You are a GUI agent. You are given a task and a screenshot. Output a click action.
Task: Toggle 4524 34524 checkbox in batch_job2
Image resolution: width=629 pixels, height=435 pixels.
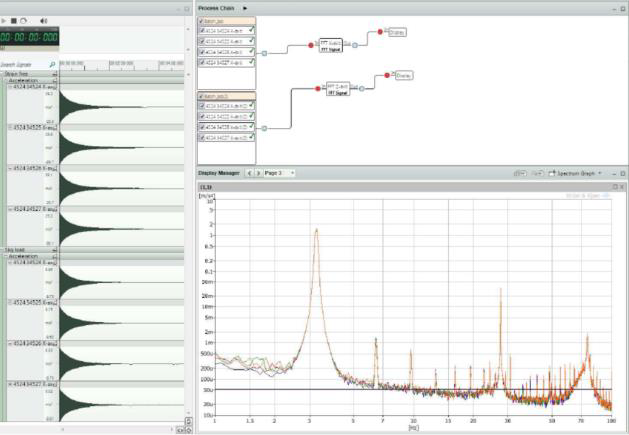(203, 106)
